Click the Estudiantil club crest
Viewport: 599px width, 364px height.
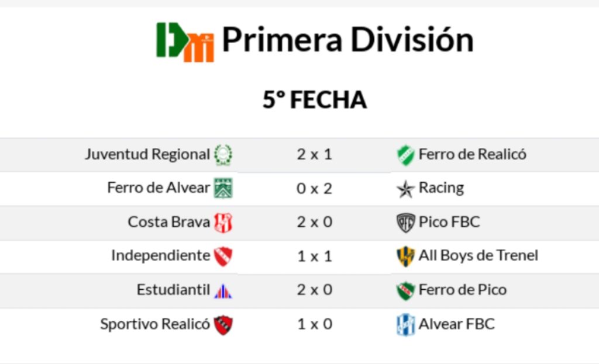click(x=223, y=290)
